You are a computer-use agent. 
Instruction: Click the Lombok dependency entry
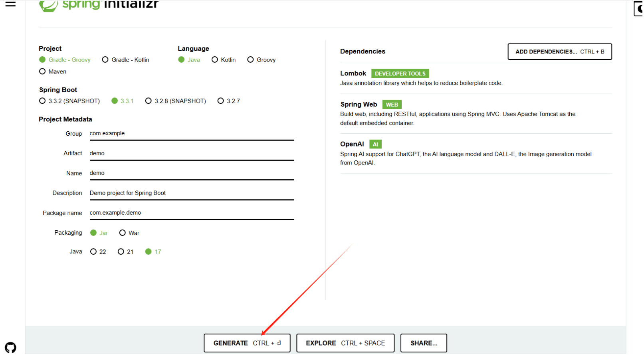(476, 78)
